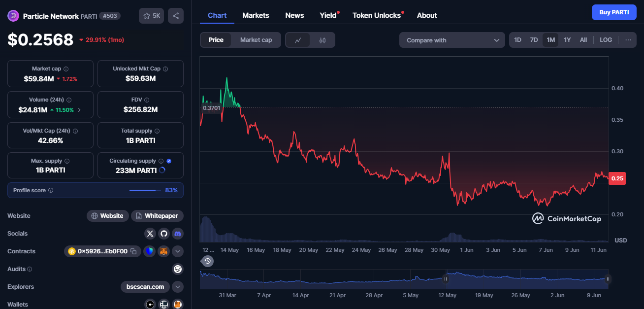Open bscscan.com explorer link
The image size is (644, 309).
tap(145, 286)
